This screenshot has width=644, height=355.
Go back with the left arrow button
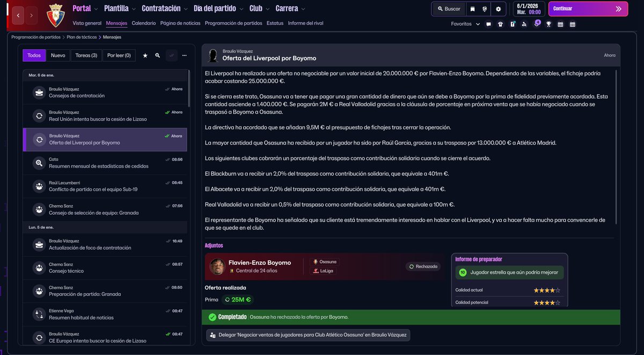[x=18, y=16]
